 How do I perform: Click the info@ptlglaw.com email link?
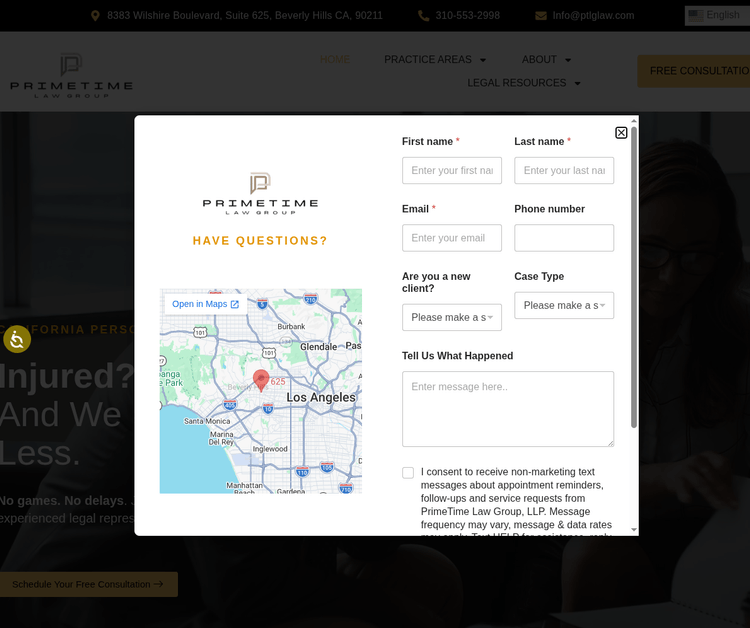(x=593, y=15)
